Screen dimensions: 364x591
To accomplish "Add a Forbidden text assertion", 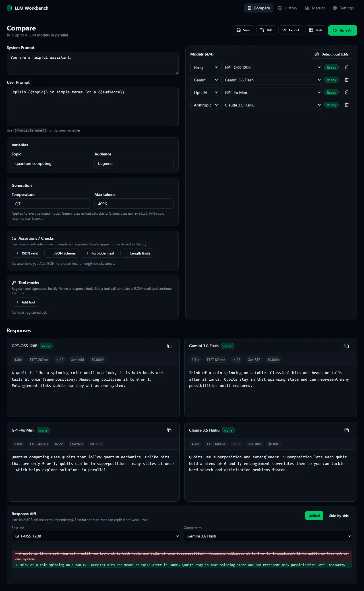I will click(100, 253).
